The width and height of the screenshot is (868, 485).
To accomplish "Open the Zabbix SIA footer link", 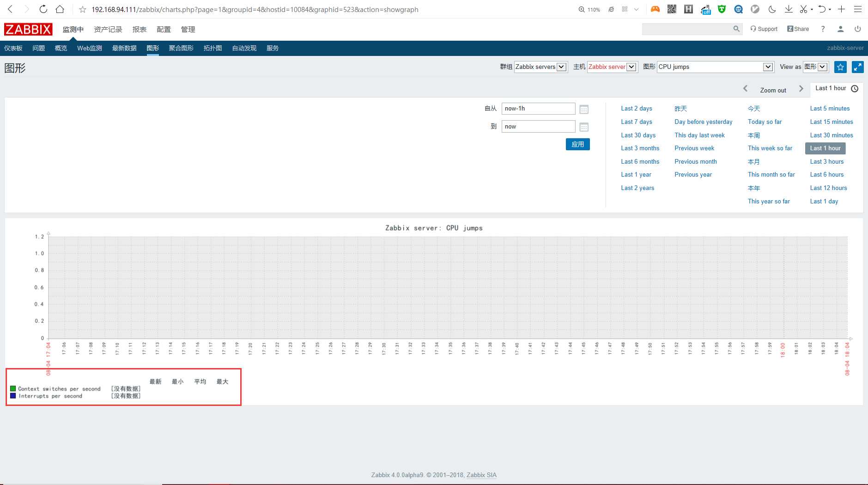I will tap(481, 475).
